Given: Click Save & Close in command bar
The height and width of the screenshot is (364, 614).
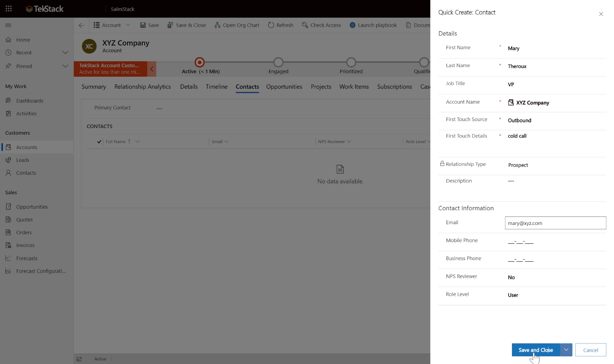Looking at the screenshot, I should click(187, 25).
